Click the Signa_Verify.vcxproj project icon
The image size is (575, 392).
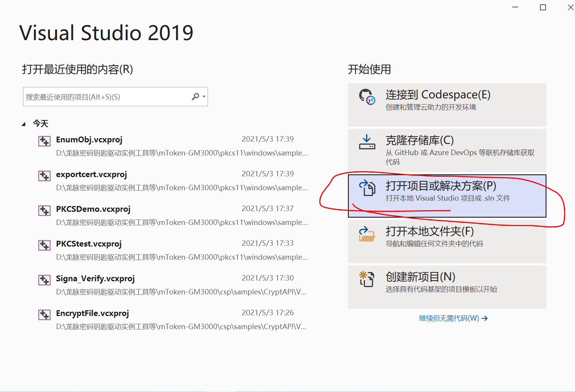(x=44, y=280)
